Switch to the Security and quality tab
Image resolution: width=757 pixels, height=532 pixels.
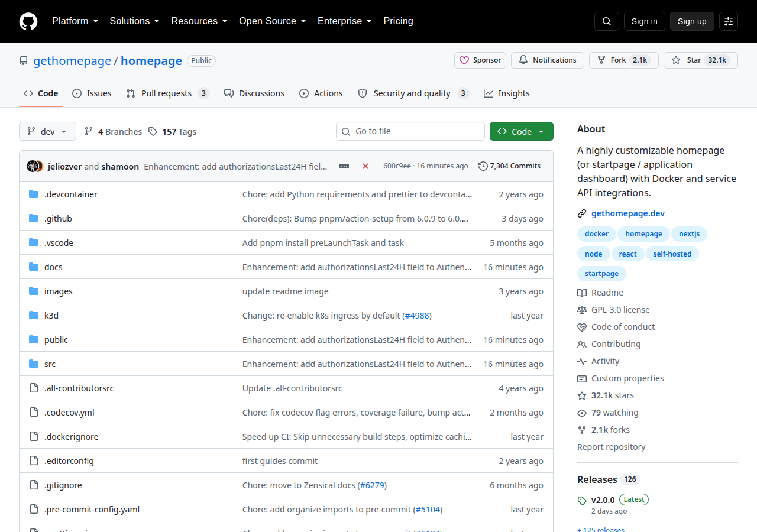tap(413, 93)
